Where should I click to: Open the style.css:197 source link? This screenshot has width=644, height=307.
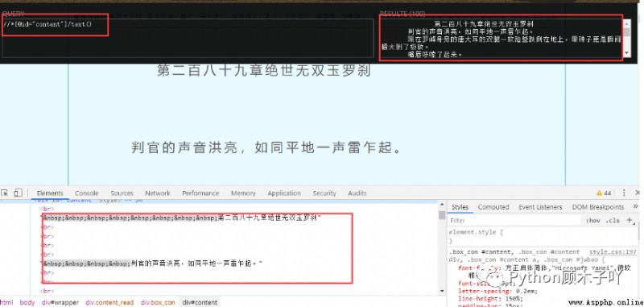coord(613,252)
